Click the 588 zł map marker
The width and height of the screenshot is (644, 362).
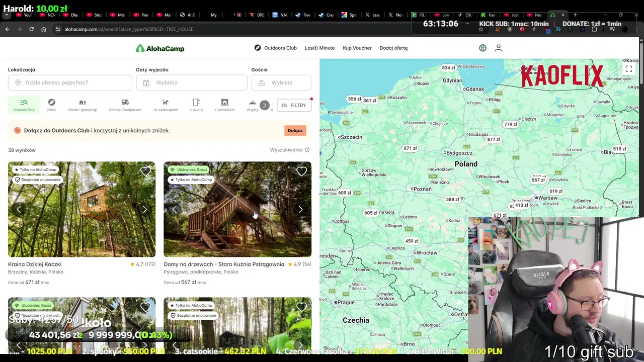(452, 199)
